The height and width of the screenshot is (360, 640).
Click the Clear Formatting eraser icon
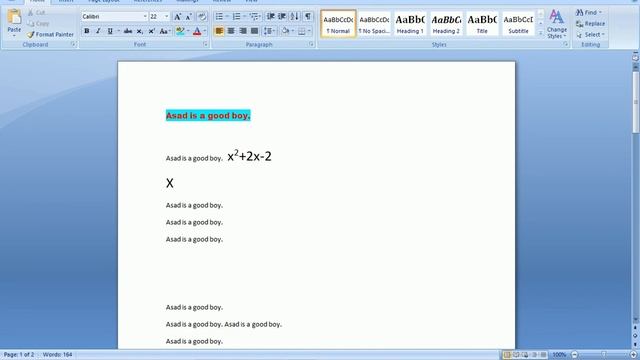point(202,17)
